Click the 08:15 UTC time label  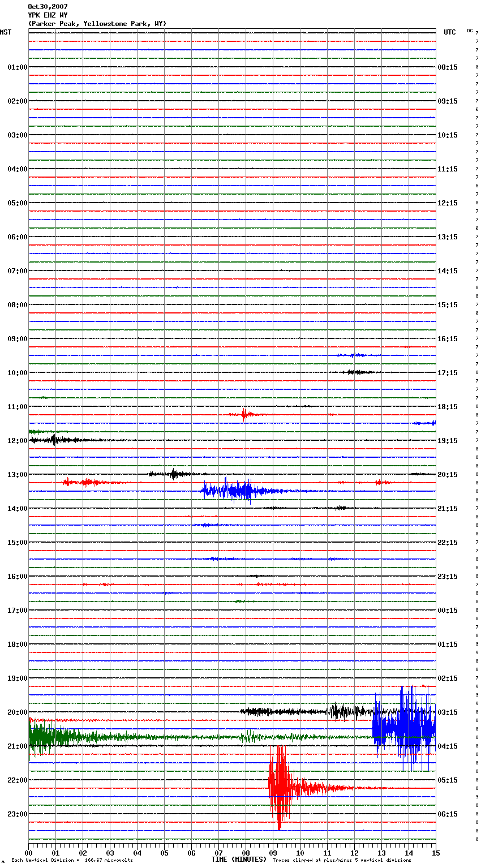point(448,67)
